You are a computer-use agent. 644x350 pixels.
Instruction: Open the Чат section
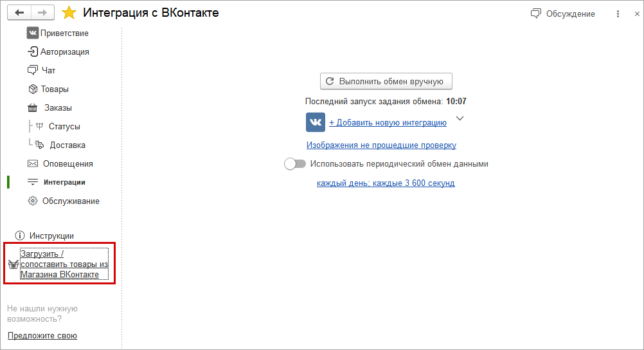pos(49,70)
